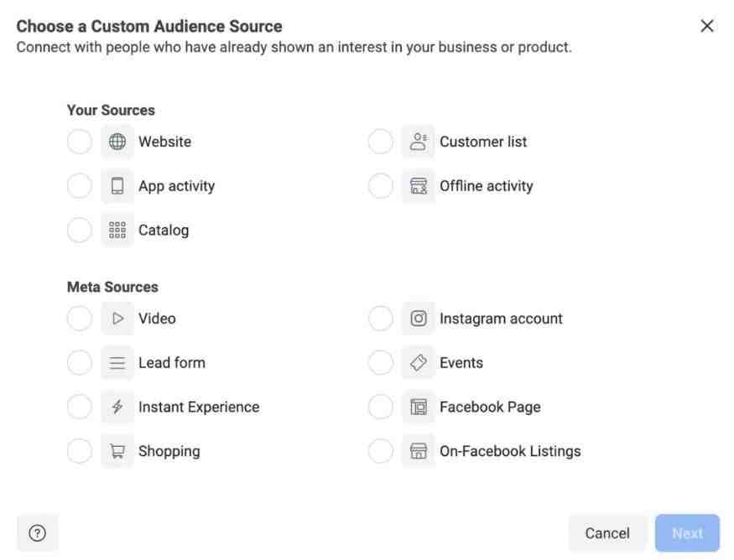
Task: Click the Next button
Action: [x=687, y=533]
